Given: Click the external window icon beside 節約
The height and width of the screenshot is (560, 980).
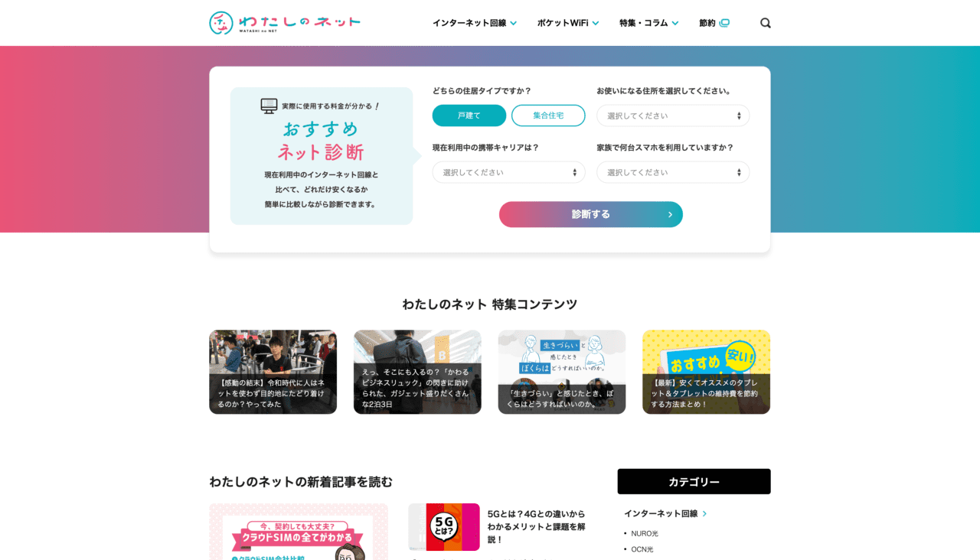Looking at the screenshot, I should (724, 23).
